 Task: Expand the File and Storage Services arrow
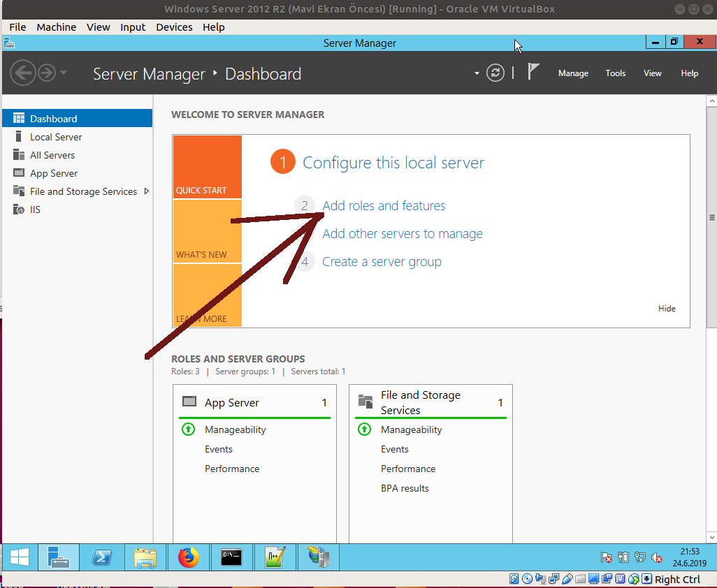tap(146, 191)
